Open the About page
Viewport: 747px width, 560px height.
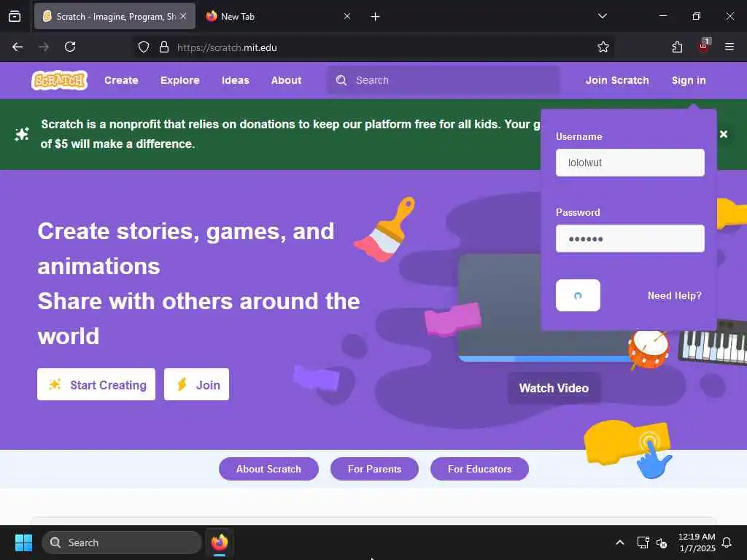pyautogui.click(x=286, y=80)
